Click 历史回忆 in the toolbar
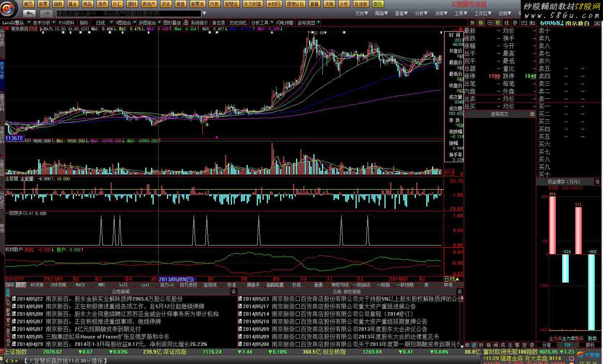Image resolution: width=603 pixels, height=364 pixels. tap(238, 23)
